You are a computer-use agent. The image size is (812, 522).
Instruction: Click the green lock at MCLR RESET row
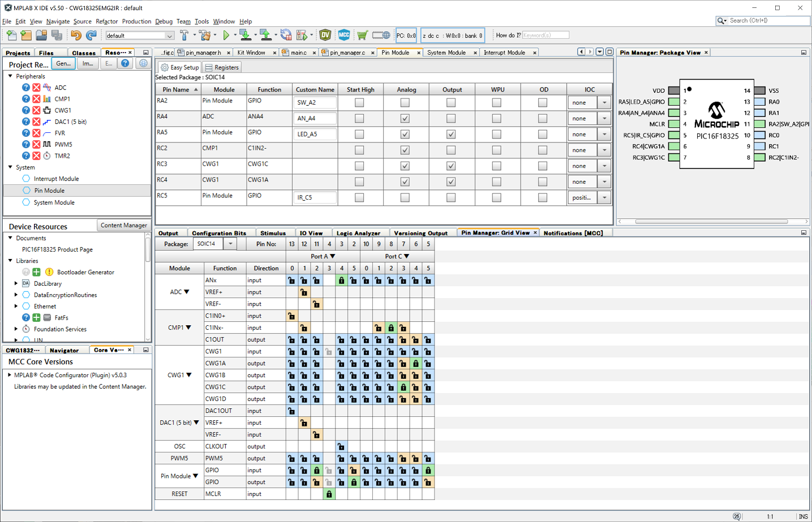click(x=329, y=494)
